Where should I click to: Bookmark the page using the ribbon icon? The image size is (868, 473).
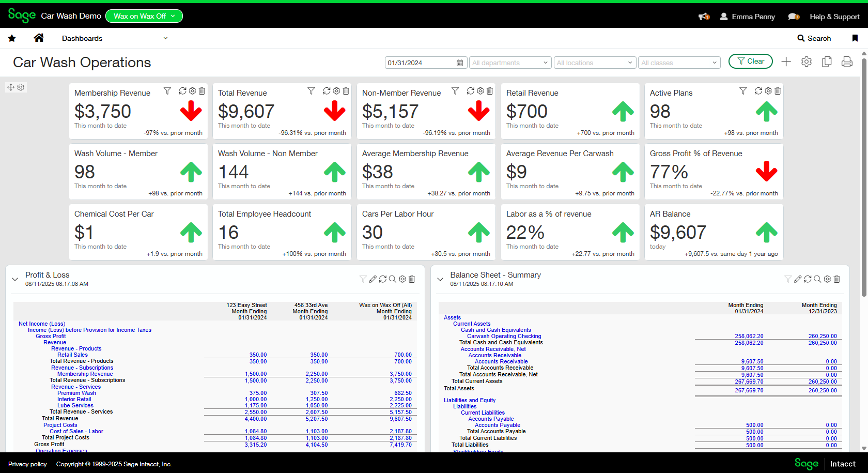[x=855, y=38]
